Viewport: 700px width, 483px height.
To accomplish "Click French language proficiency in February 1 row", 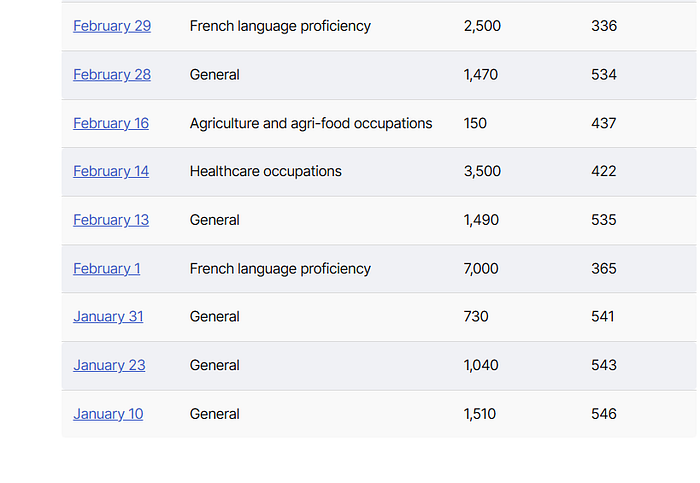I will (280, 269).
